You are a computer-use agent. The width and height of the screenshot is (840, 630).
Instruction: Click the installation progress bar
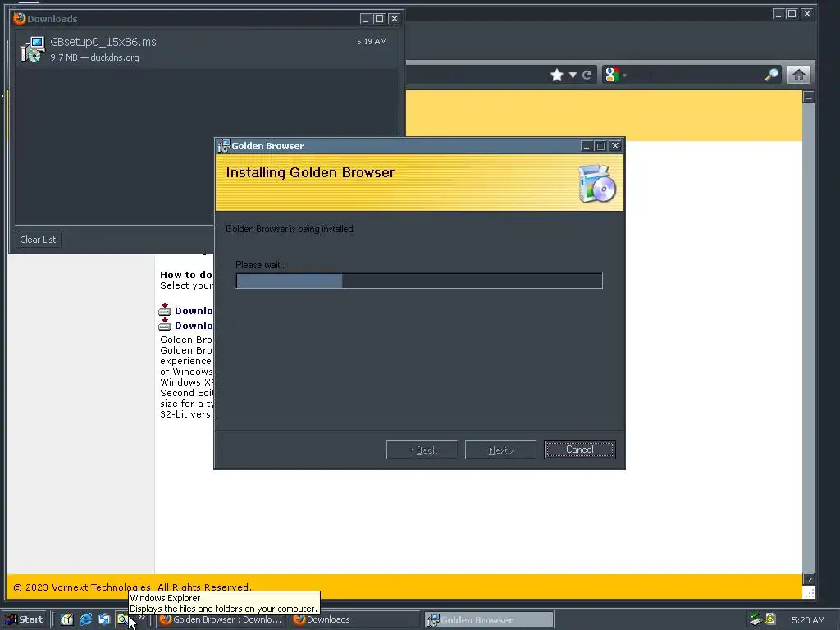click(x=419, y=281)
